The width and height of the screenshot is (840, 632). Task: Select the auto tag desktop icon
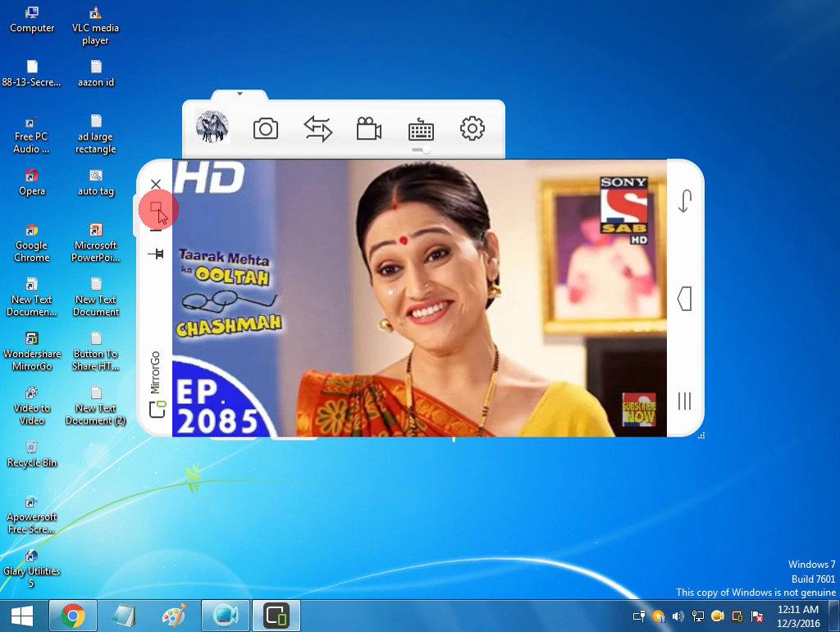click(96, 183)
